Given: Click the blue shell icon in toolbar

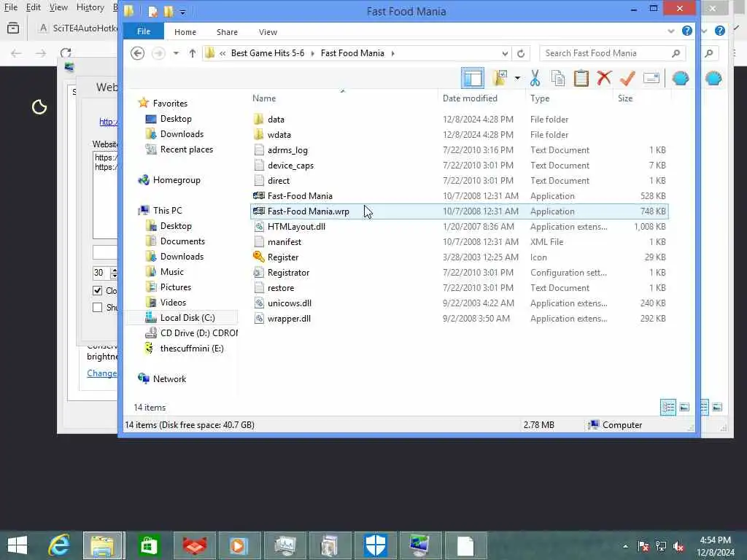Looking at the screenshot, I should click(681, 78).
